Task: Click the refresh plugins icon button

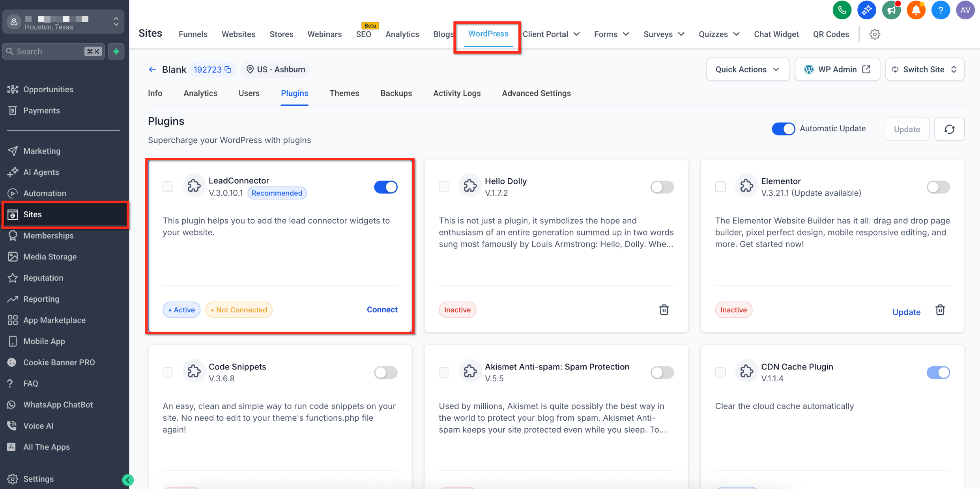Action: [x=949, y=129]
